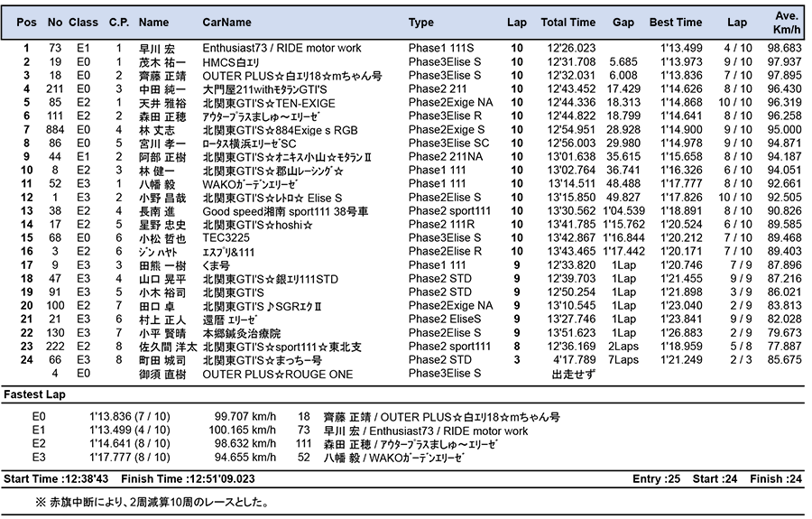Click the Pos column header
This screenshot has height=519, width=812.
click(x=27, y=23)
